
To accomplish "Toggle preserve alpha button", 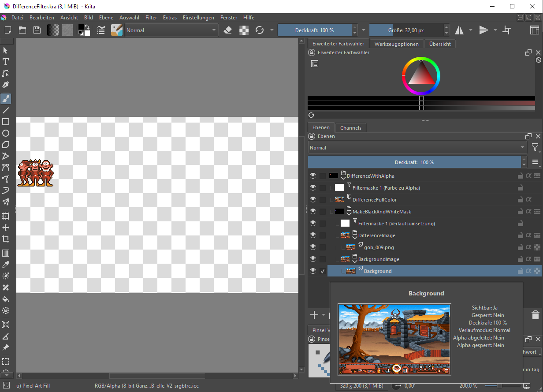I will pos(244,30).
